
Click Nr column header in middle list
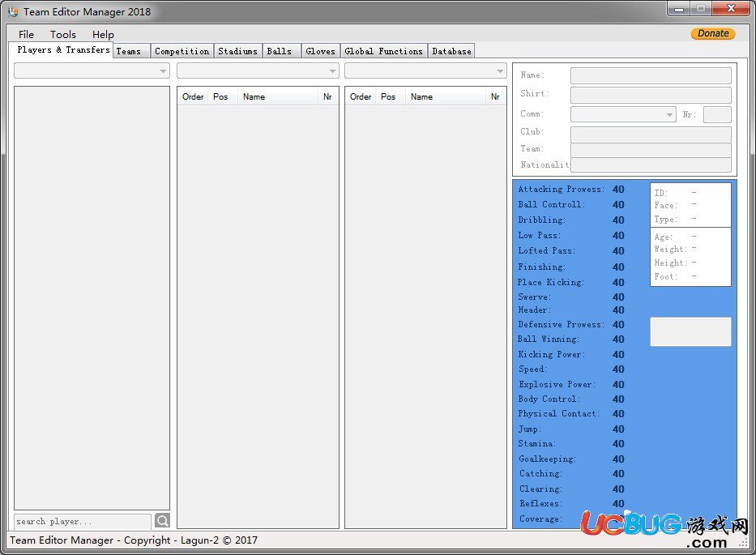pos(327,96)
